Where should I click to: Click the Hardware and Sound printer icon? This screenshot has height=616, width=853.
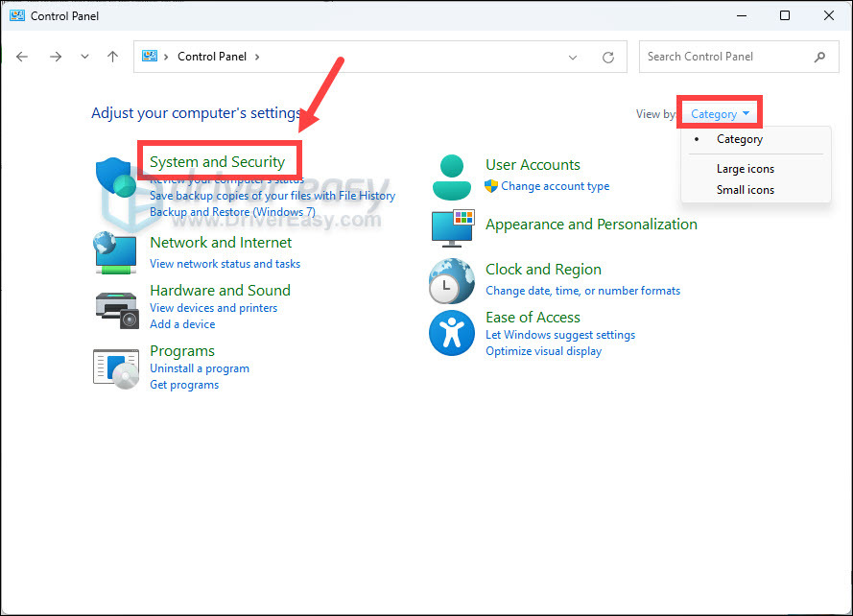116,307
